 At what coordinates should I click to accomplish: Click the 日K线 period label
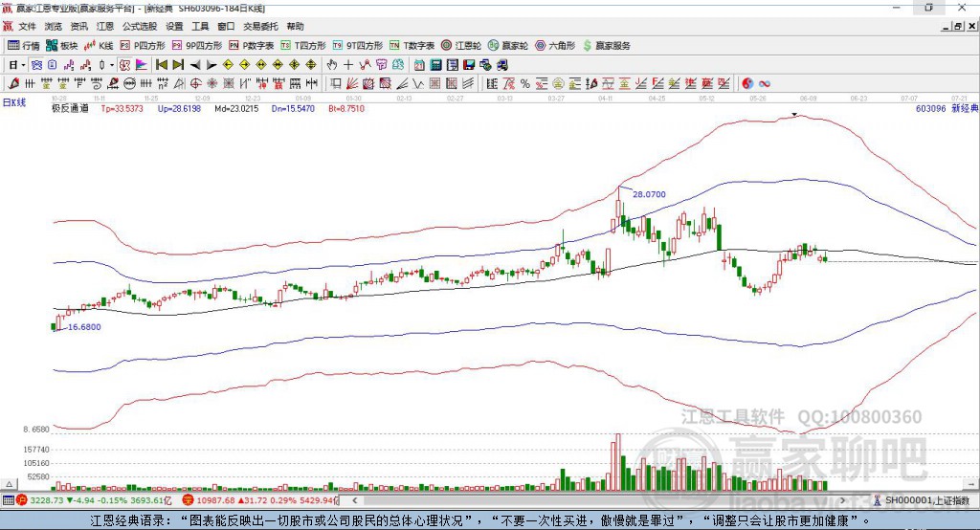click(14, 102)
